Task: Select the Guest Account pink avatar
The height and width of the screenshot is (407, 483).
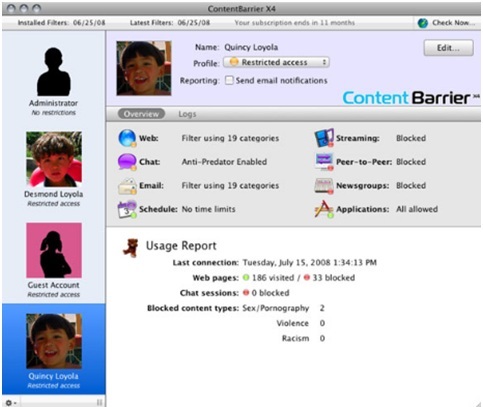Action: [54, 250]
